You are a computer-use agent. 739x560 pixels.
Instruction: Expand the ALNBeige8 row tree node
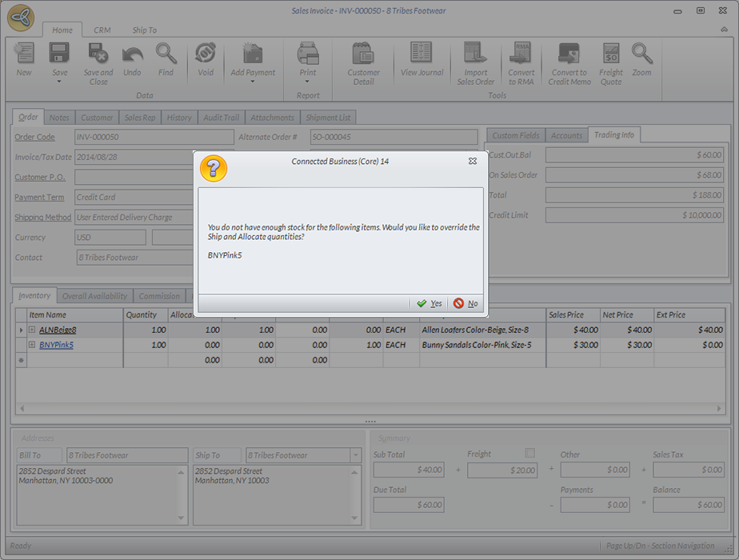(x=32, y=330)
